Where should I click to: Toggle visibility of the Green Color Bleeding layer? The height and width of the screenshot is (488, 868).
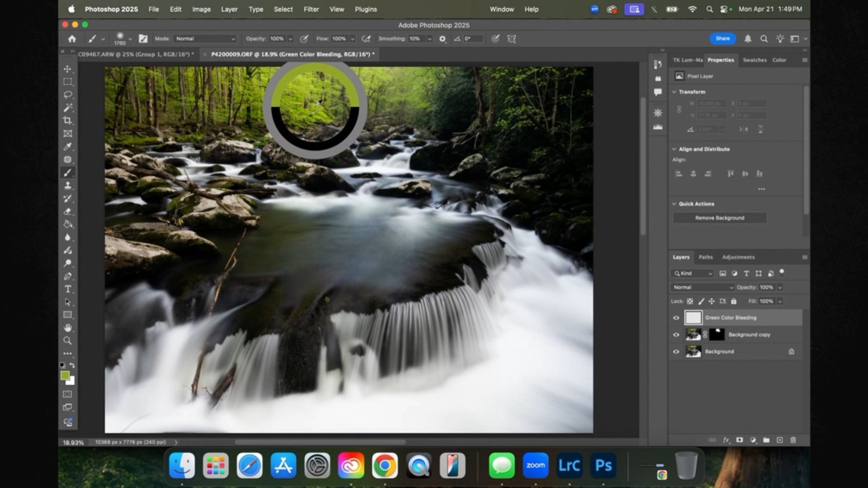point(676,318)
